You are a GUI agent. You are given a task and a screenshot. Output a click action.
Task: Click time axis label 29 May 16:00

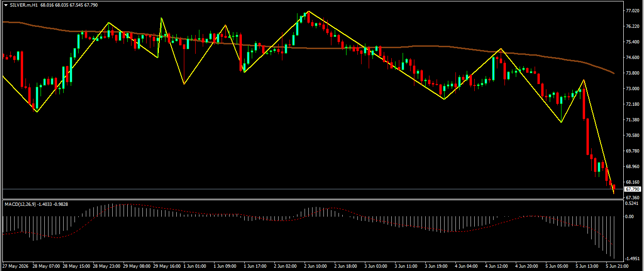(167, 266)
